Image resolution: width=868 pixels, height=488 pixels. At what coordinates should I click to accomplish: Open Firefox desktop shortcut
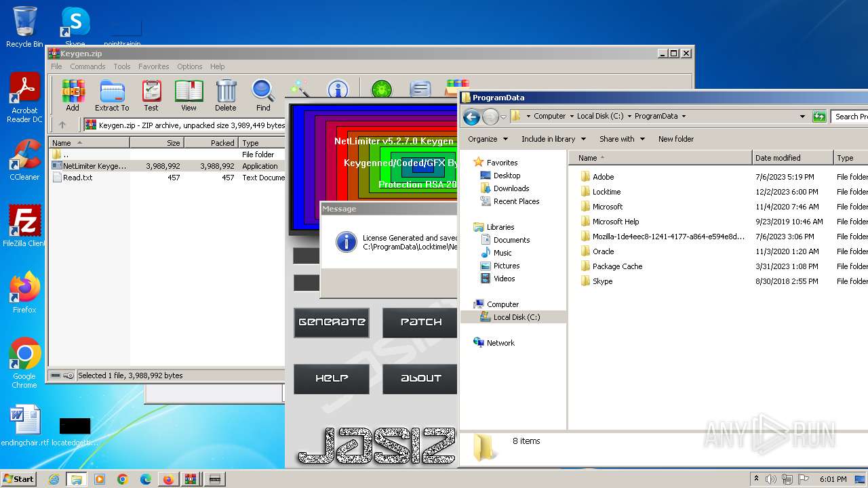pos(24,292)
